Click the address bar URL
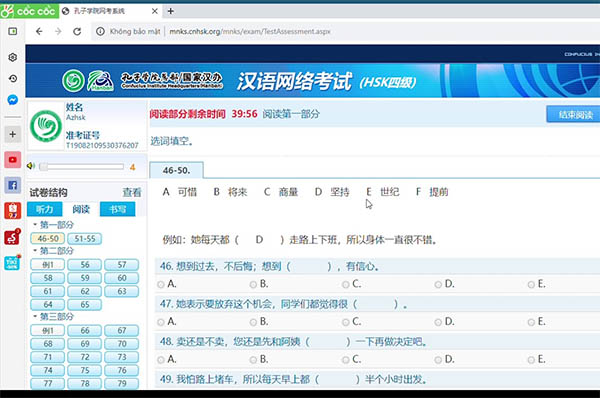This screenshot has height=398, width=600. point(249,31)
